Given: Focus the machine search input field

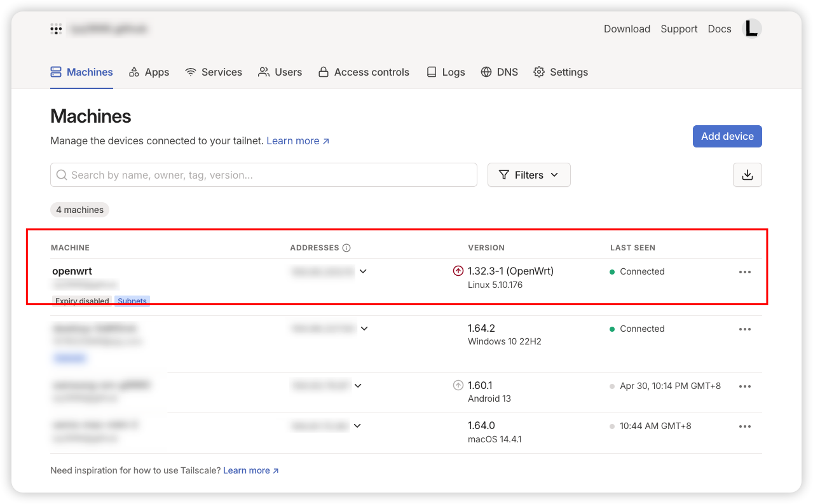Looking at the screenshot, I should point(263,175).
